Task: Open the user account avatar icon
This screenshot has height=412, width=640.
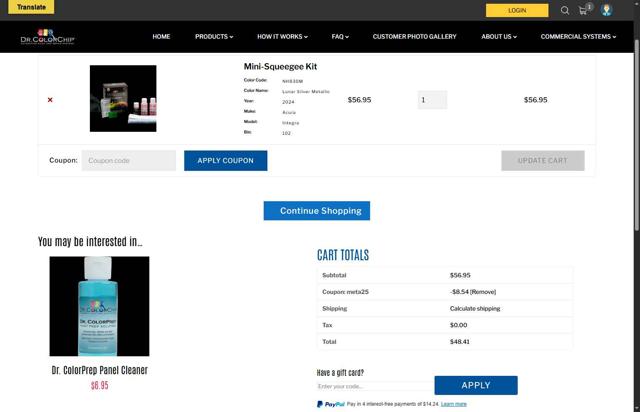Action: pyautogui.click(x=606, y=10)
